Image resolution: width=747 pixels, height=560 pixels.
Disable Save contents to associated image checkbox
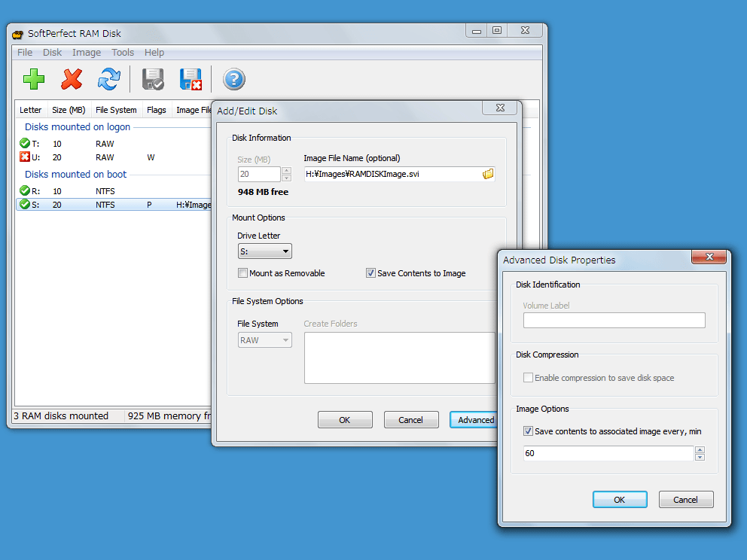coord(528,431)
